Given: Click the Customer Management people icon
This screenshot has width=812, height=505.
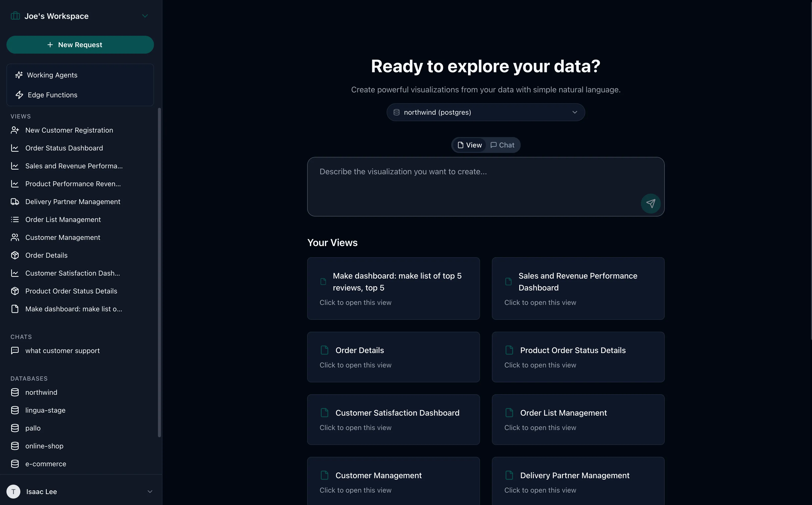Looking at the screenshot, I should pyautogui.click(x=15, y=237).
